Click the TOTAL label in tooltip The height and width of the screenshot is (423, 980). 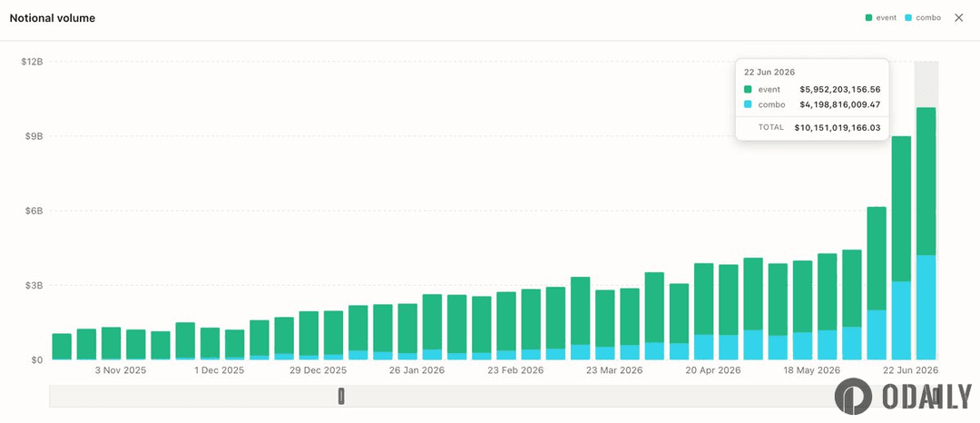[771, 127]
